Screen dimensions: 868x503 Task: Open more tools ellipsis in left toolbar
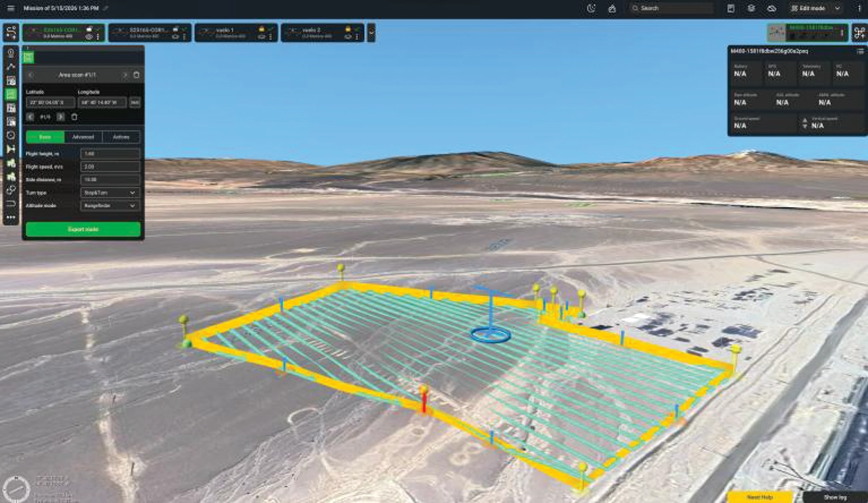click(x=11, y=217)
